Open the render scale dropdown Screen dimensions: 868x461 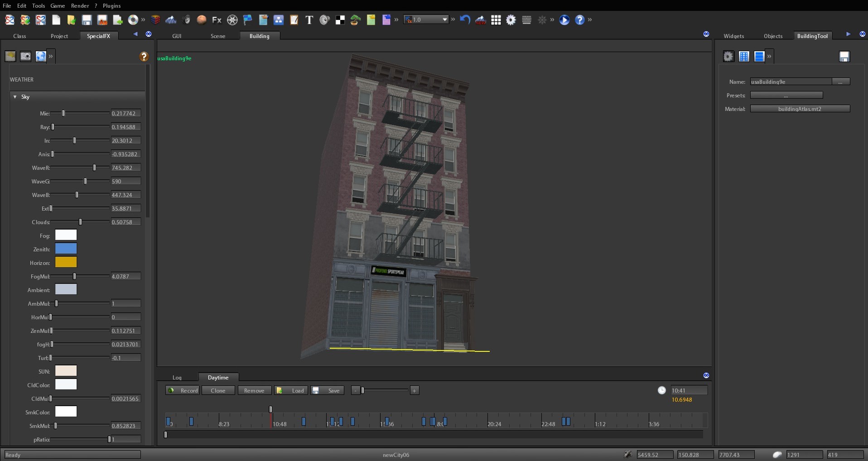(444, 19)
